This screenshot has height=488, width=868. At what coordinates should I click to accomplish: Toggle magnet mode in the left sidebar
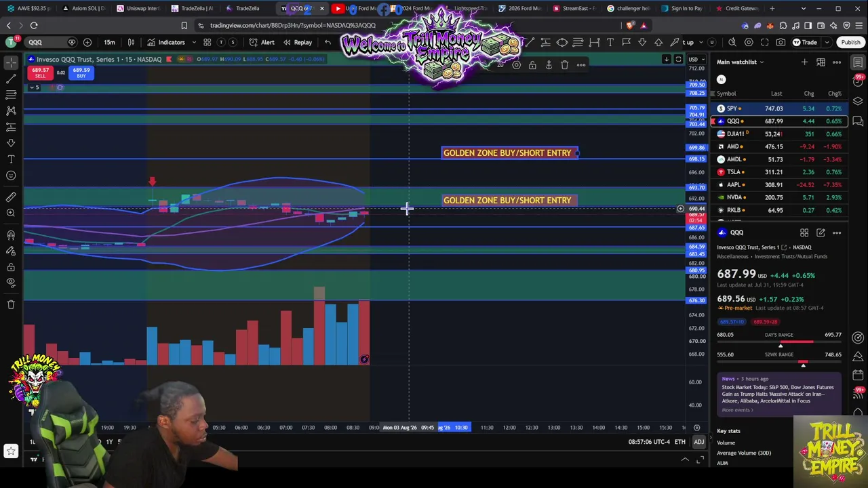pyautogui.click(x=11, y=235)
